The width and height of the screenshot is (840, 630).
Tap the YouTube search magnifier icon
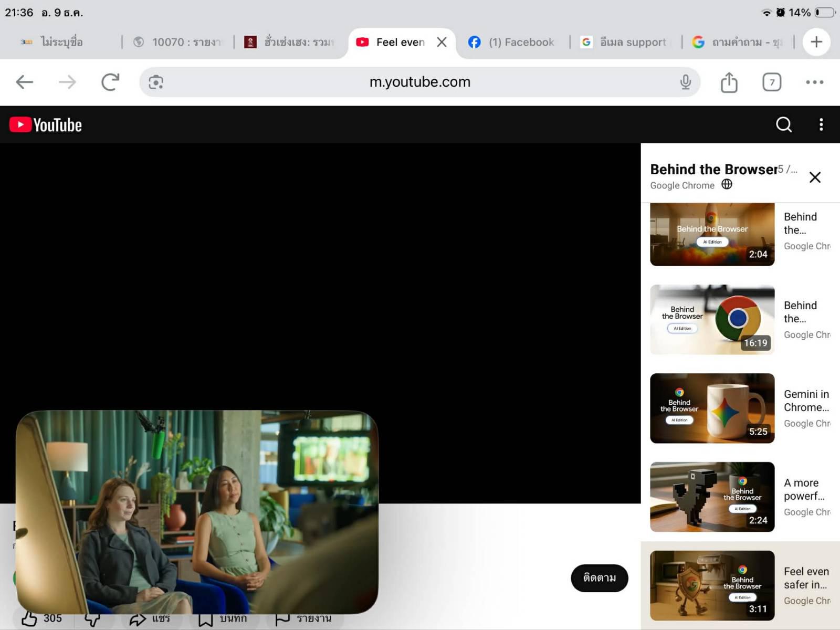point(783,124)
